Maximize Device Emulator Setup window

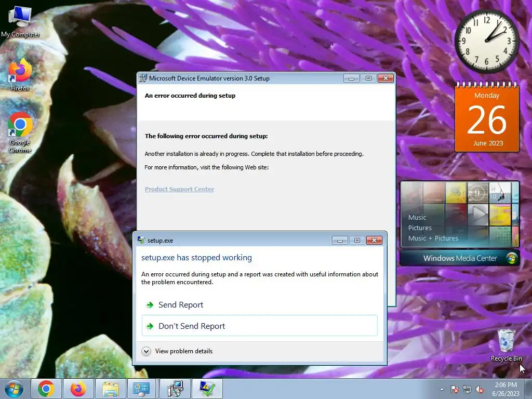coord(368,78)
